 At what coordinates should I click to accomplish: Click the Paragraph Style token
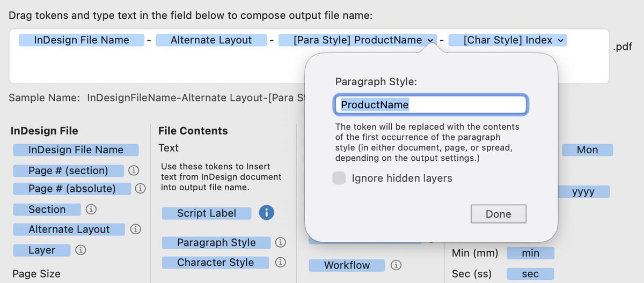(216, 243)
